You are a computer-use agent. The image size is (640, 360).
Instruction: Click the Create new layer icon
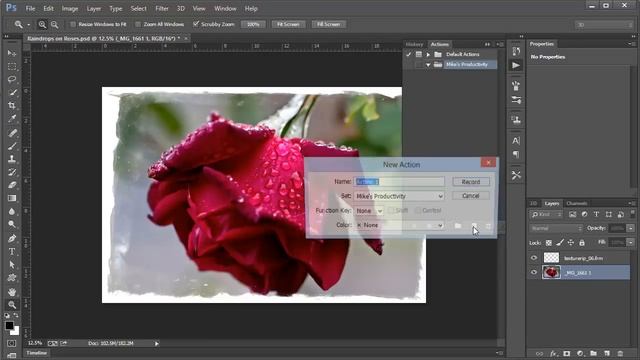pos(607,353)
